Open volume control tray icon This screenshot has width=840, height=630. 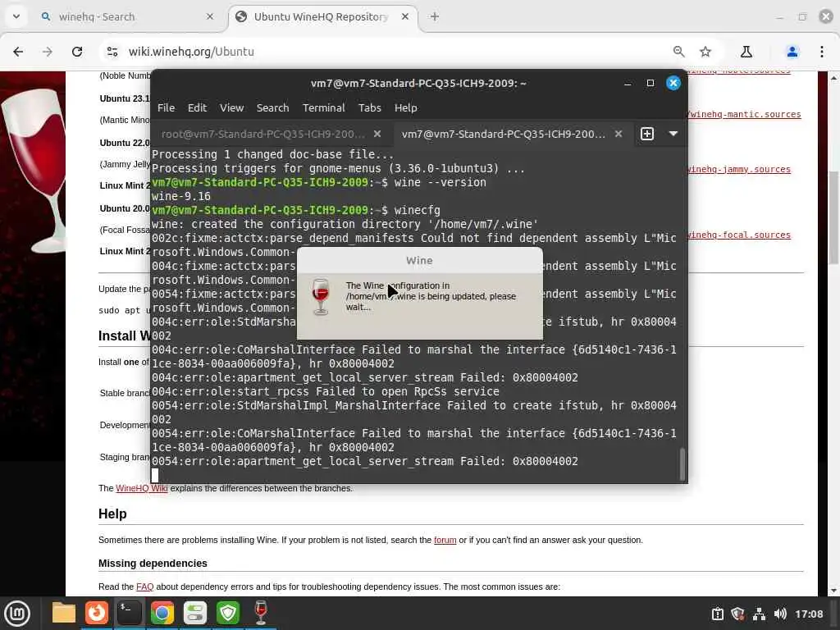coord(780,614)
